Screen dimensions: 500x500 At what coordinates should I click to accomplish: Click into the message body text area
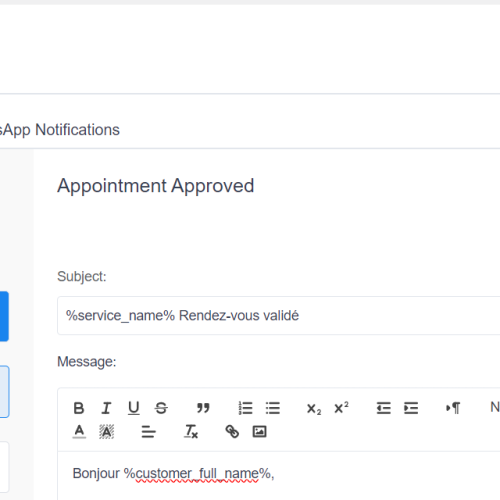(279, 476)
